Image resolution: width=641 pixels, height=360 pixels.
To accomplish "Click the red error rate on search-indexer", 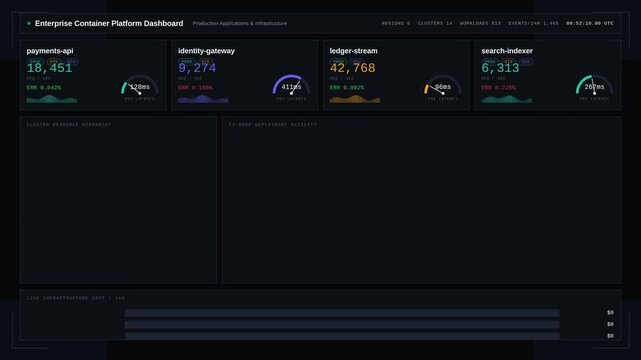I will [x=498, y=87].
